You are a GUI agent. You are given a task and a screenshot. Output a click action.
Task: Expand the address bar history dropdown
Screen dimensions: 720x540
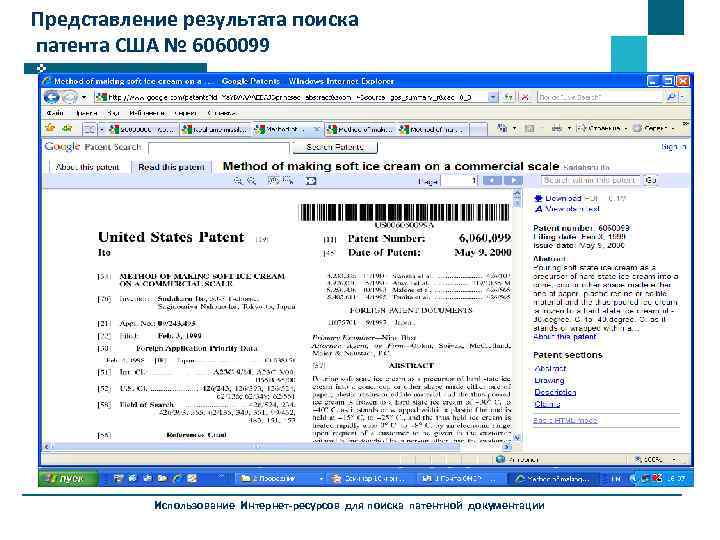tap(493, 97)
